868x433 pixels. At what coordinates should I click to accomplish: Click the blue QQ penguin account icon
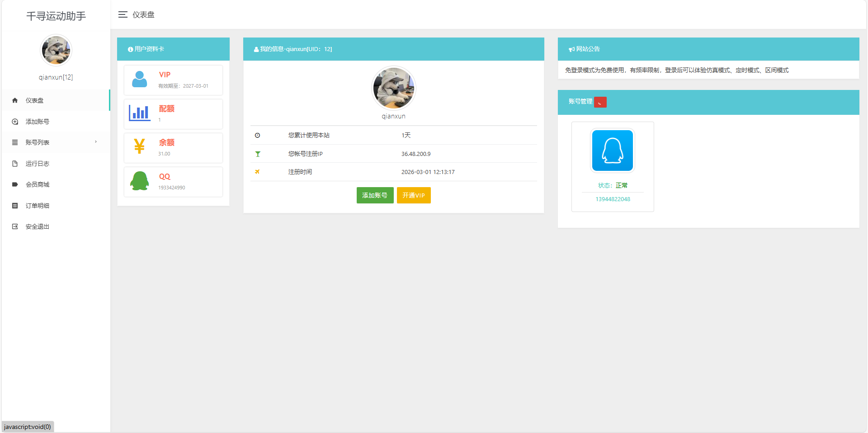tap(613, 151)
